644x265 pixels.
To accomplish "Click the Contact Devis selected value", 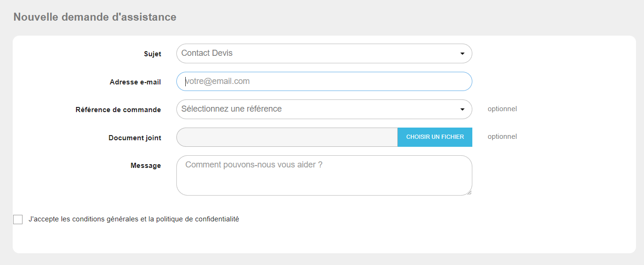I will click(207, 53).
